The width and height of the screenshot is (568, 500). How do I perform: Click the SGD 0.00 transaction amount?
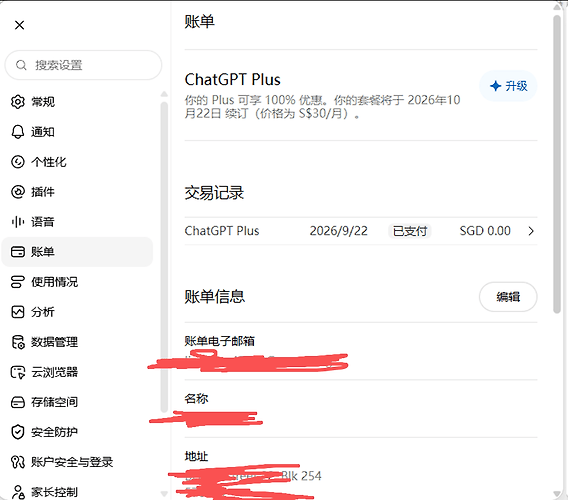click(x=485, y=231)
